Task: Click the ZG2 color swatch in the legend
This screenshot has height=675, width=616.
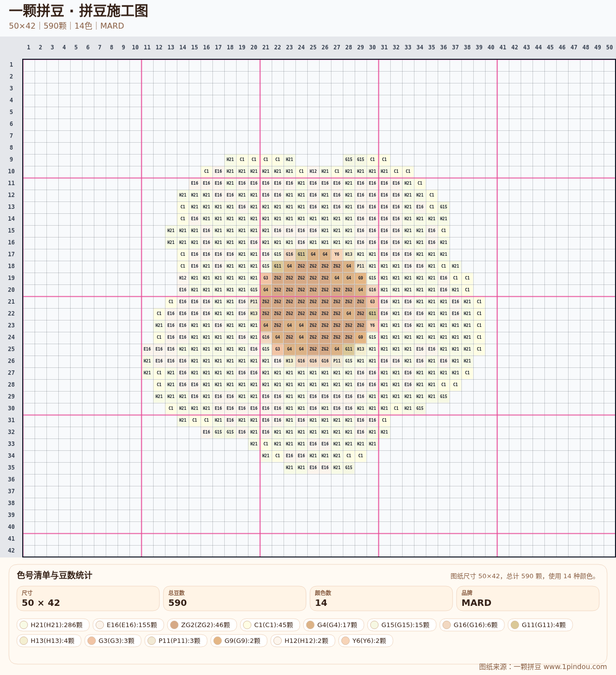Action: [174, 625]
